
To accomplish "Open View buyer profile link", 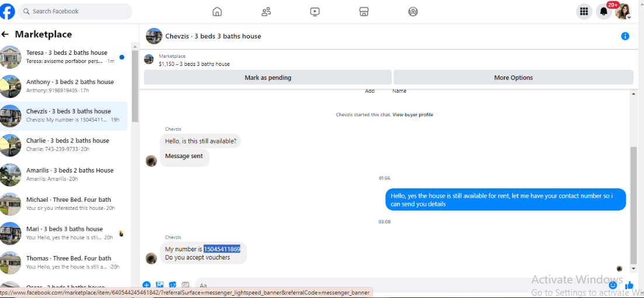I will pos(412,115).
